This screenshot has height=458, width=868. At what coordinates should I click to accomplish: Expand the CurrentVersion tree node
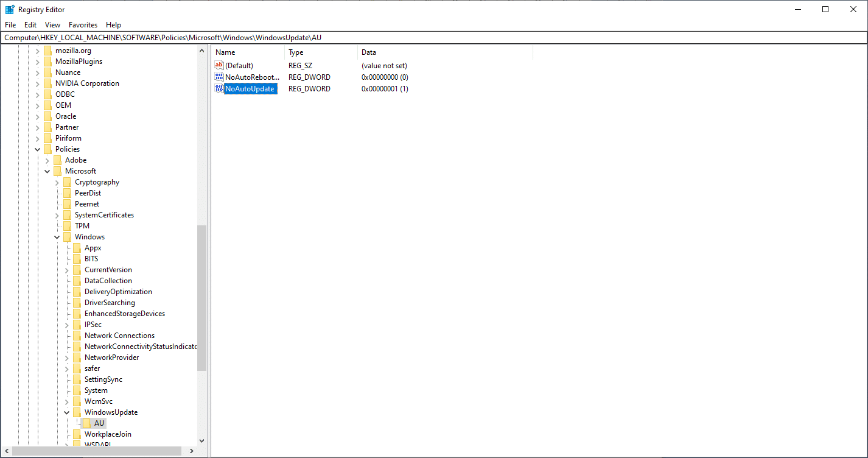coord(67,270)
